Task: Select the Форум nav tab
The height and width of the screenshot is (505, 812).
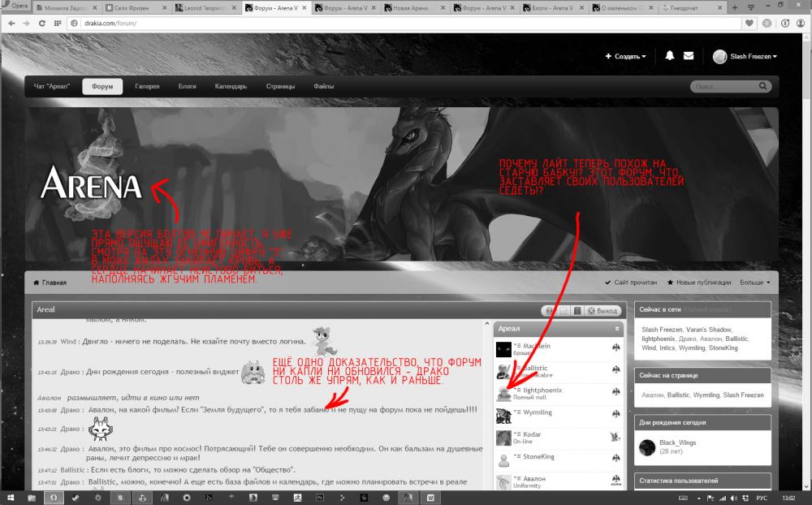Action: [x=102, y=87]
